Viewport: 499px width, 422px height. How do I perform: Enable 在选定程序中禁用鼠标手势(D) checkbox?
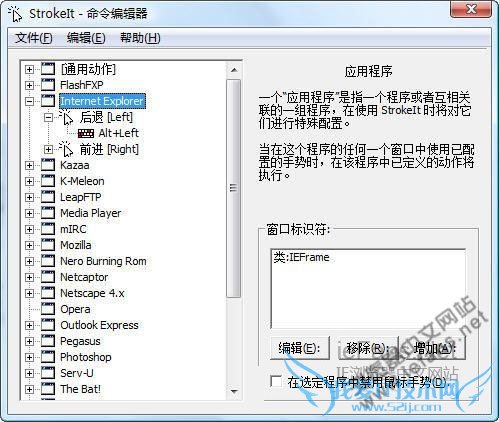click(276, 382)
